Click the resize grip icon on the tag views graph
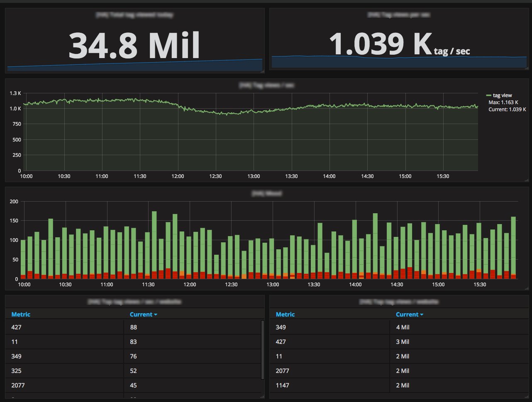The height and width of the screenshot is (402, 532). 527,179
